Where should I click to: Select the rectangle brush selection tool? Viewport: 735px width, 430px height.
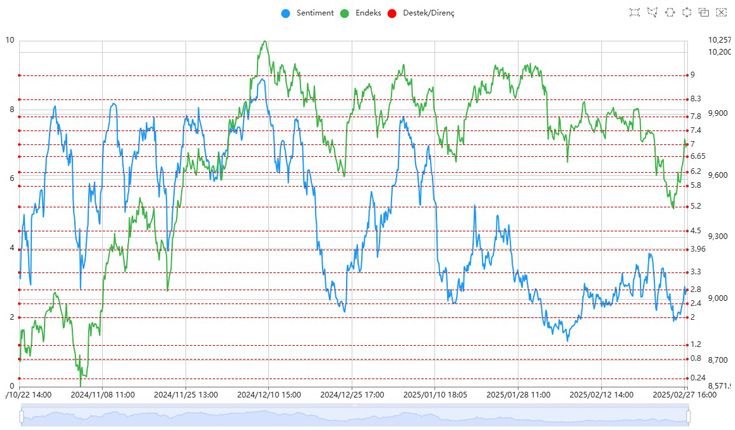[x=634, y=12]
